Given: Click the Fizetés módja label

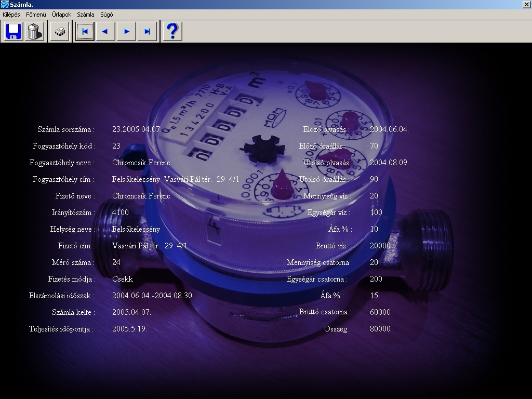Looking at the screenshot, I should point(72,279).
